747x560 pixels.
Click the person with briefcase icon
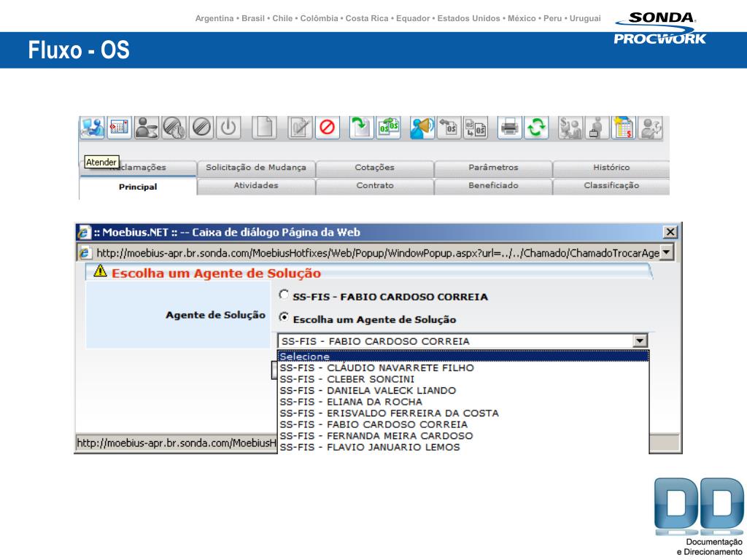(x=597, y=128)
